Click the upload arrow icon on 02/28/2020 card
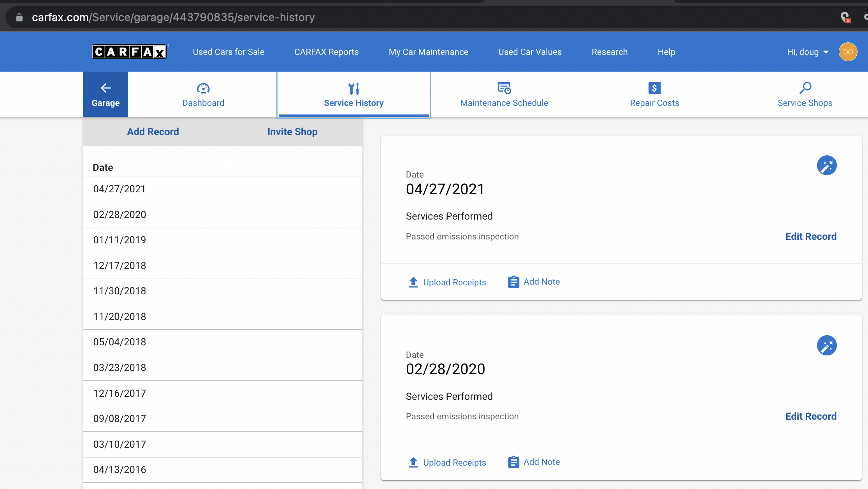 (413, 462)
